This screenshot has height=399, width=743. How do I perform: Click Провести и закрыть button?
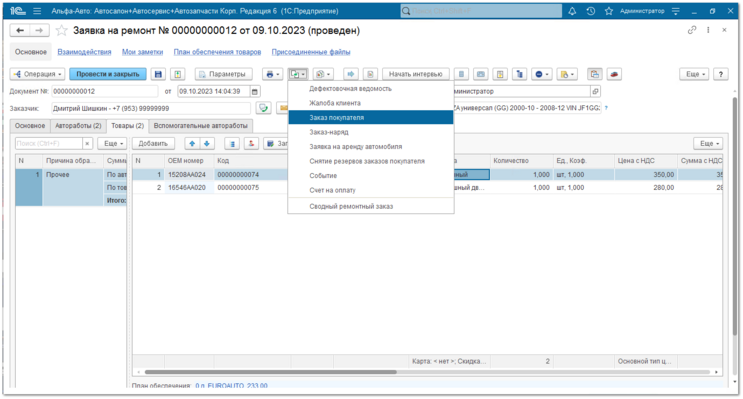coord(108,74)
